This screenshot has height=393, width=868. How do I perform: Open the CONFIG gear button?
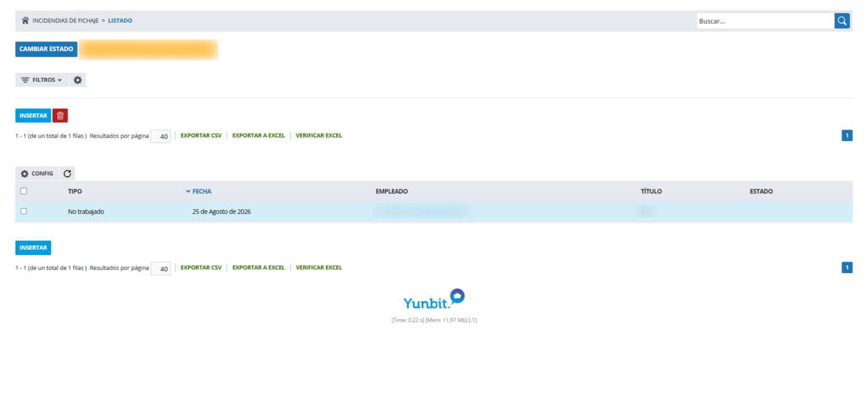pyautogui.click(x=37, y=174)
